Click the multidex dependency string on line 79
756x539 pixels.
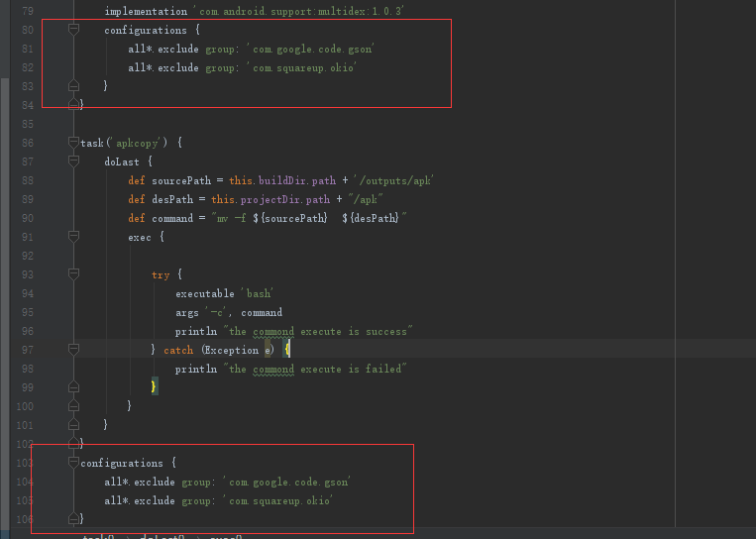point(300,11)
